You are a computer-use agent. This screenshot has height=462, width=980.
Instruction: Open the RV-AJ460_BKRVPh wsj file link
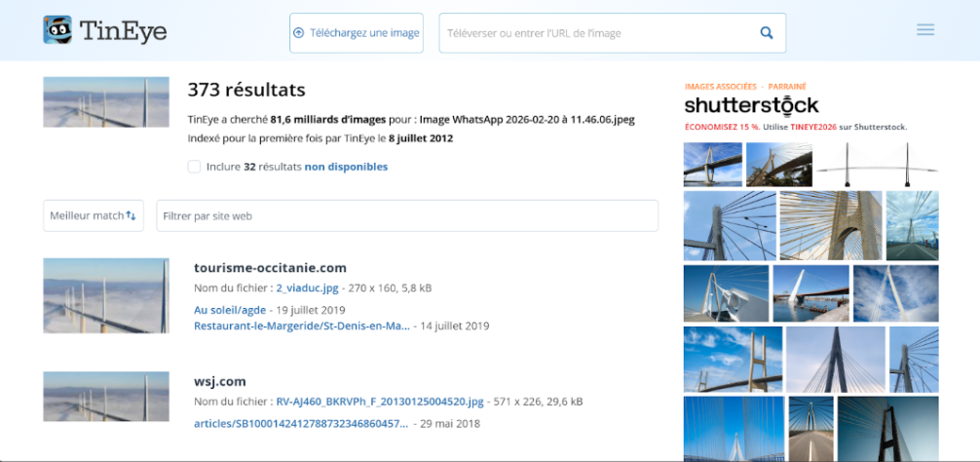tap(380, 402)
